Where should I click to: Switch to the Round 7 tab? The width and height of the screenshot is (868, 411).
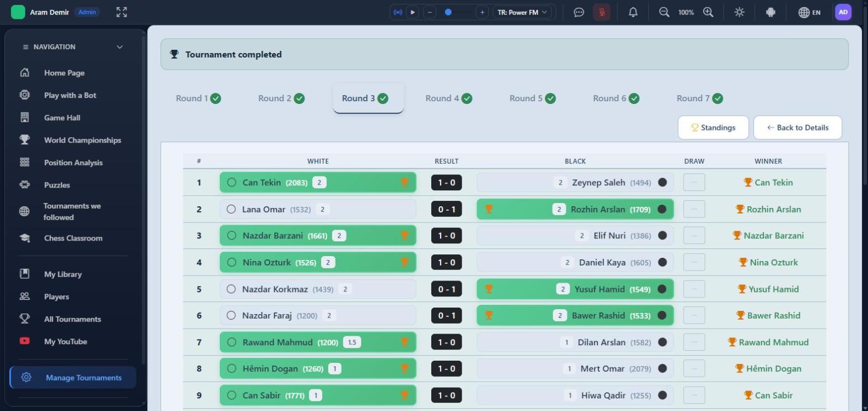(700, 98)
